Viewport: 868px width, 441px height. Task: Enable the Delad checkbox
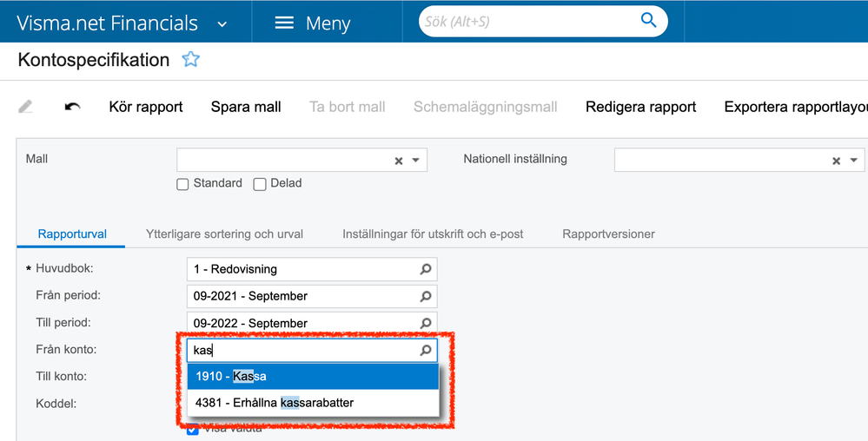[260, 184]
